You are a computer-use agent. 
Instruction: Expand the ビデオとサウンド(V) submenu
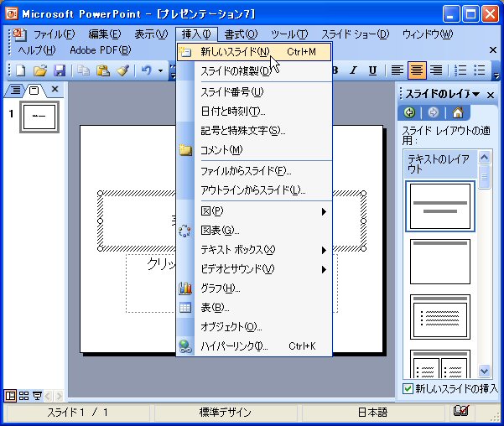pos(253,269)
